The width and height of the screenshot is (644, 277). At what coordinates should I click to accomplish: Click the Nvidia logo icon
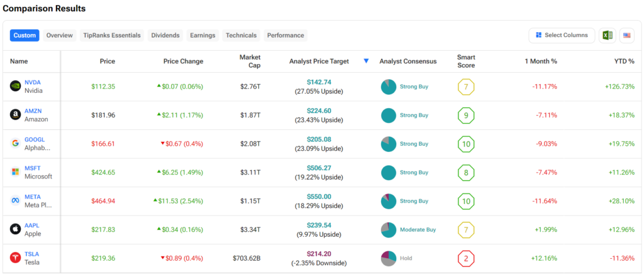(16, 87)
